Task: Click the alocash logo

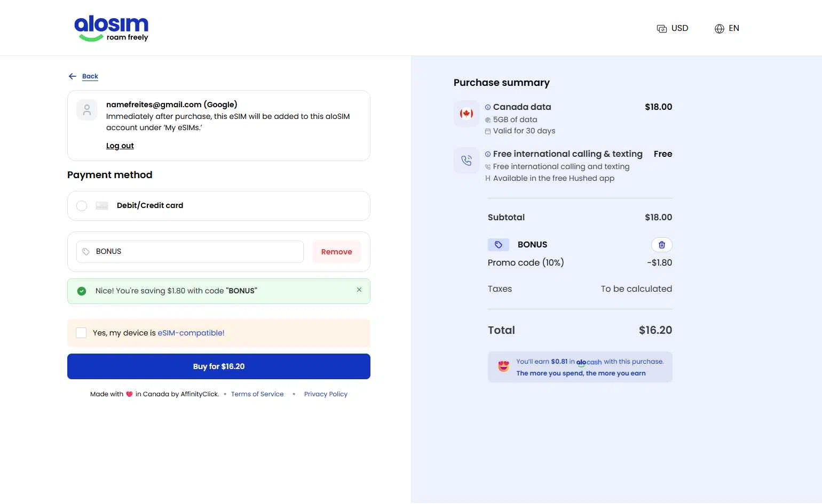Action: (x=589, y=362)
